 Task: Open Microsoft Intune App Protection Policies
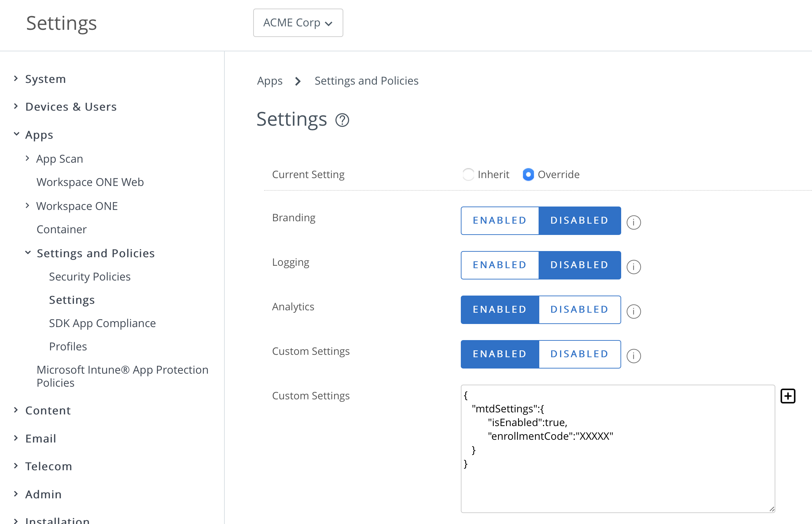pyautogui.click(x=122, y=376)
